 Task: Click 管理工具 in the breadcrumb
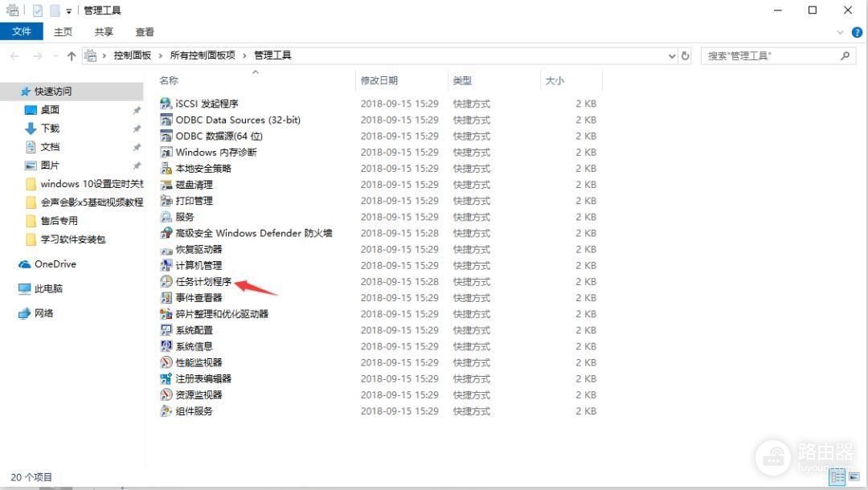272,55
